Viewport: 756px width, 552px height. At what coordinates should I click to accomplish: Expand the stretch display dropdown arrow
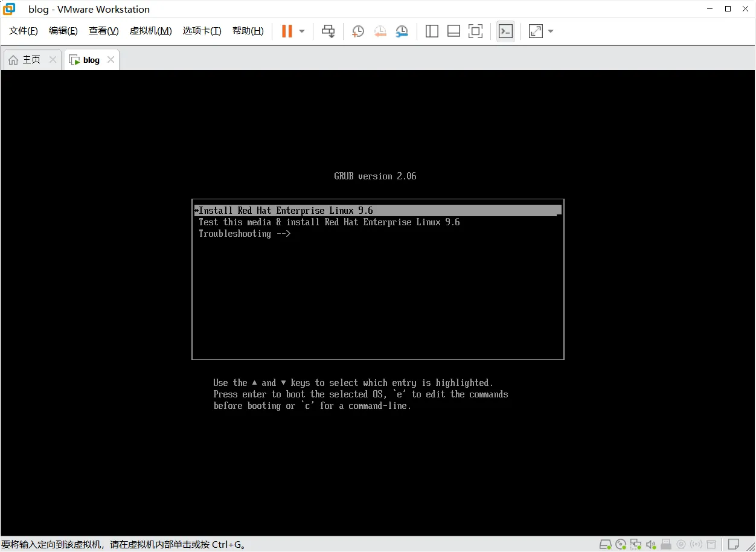point(550,31)
